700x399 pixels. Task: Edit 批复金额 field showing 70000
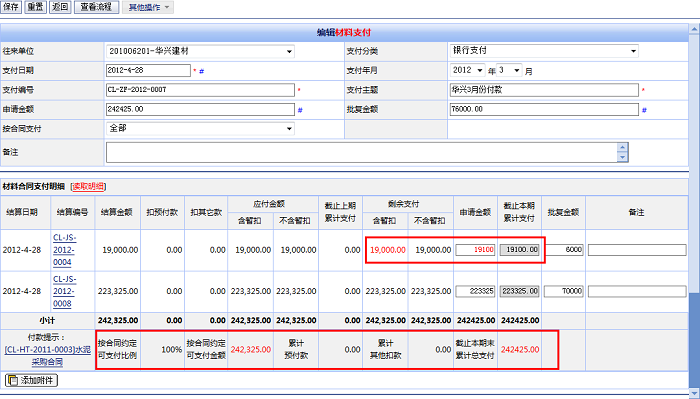tap(563, 291)
